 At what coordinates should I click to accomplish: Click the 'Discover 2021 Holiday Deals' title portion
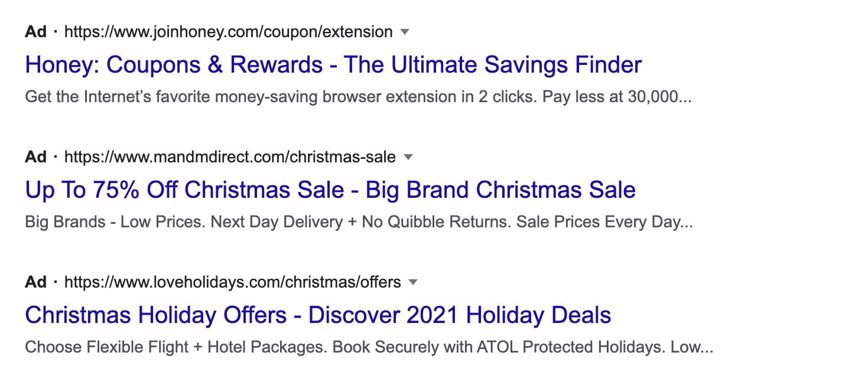460,315
